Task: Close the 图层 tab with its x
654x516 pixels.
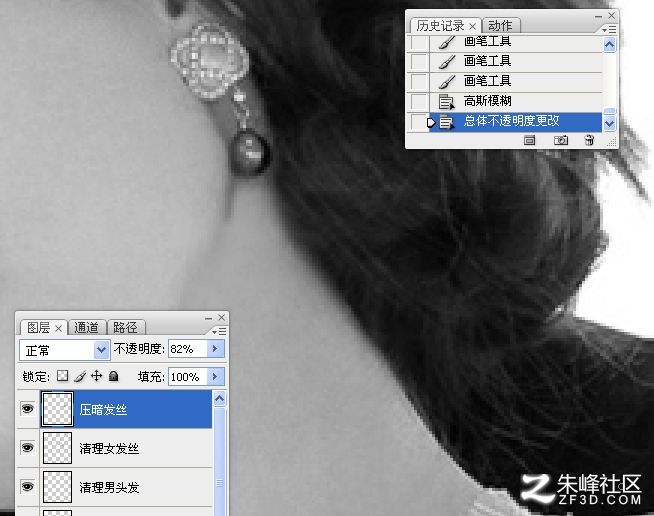Action: 58,328
